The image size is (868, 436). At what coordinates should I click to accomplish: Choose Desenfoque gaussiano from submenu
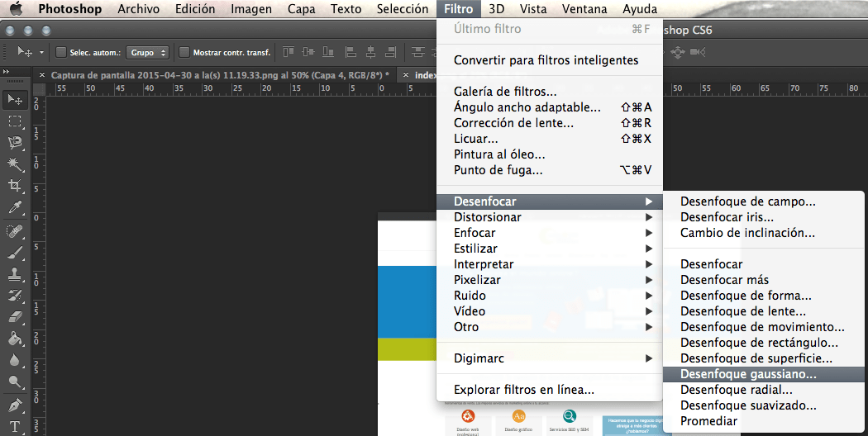748,374
